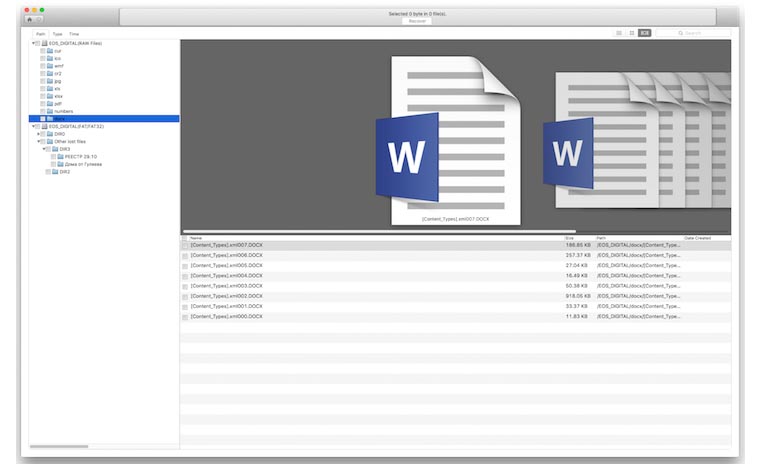Tick checkbox for [Content_Types].xml002.DOCX
The height and width of the screenshot is (466, 760).
pyautogui.click(x=185, y=297)
